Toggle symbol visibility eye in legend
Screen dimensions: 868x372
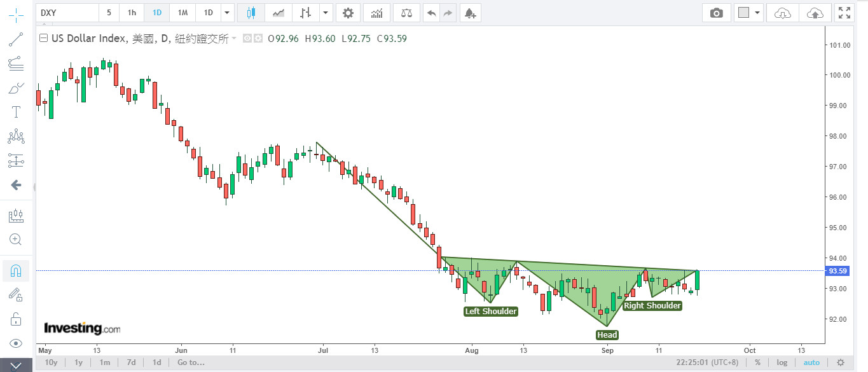(x=248, y=38)
